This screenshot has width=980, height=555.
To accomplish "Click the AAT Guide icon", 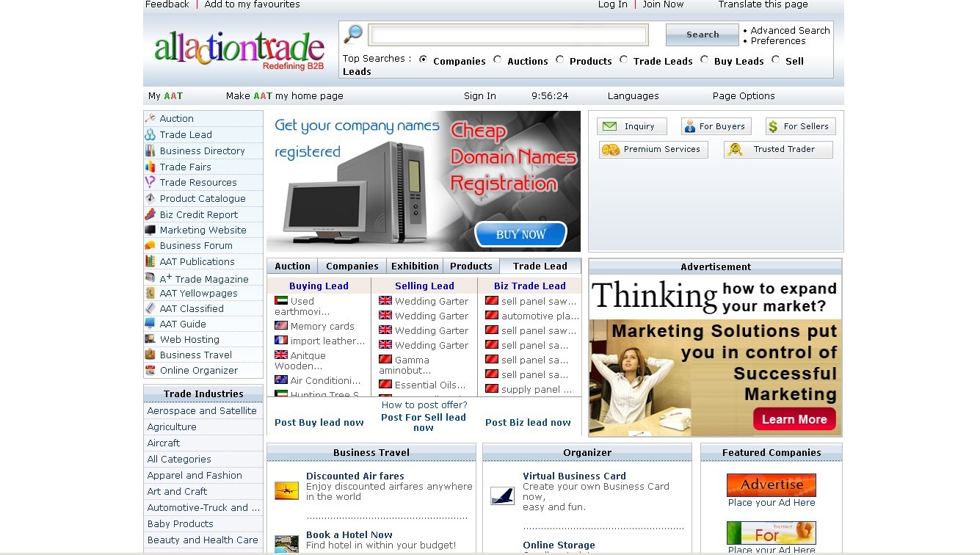I will [x=150, y=324].
